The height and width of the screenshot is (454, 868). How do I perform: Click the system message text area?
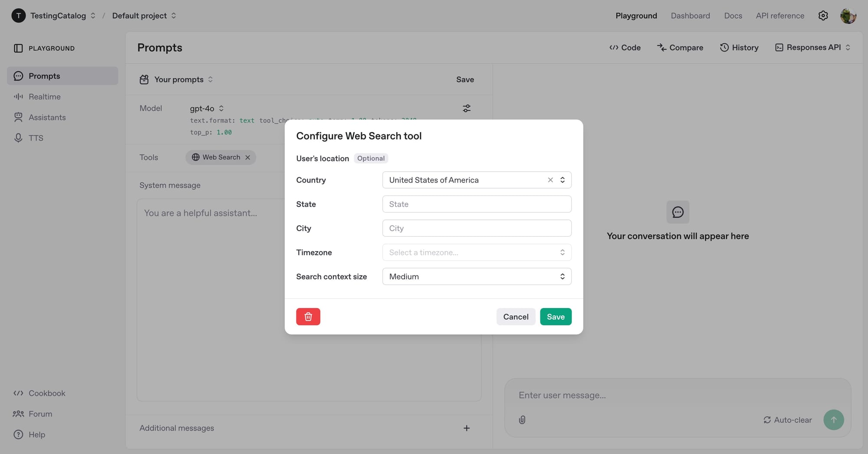[309, 300]
